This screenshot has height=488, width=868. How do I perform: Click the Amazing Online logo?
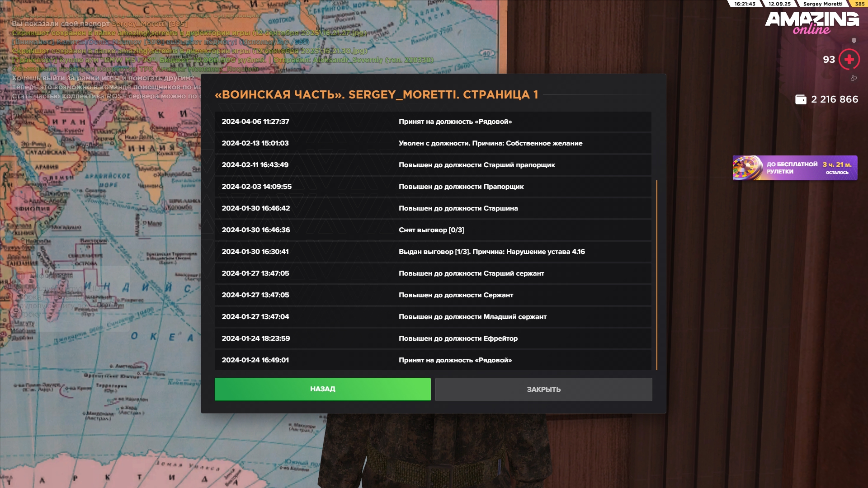click(x=812, y=23)
